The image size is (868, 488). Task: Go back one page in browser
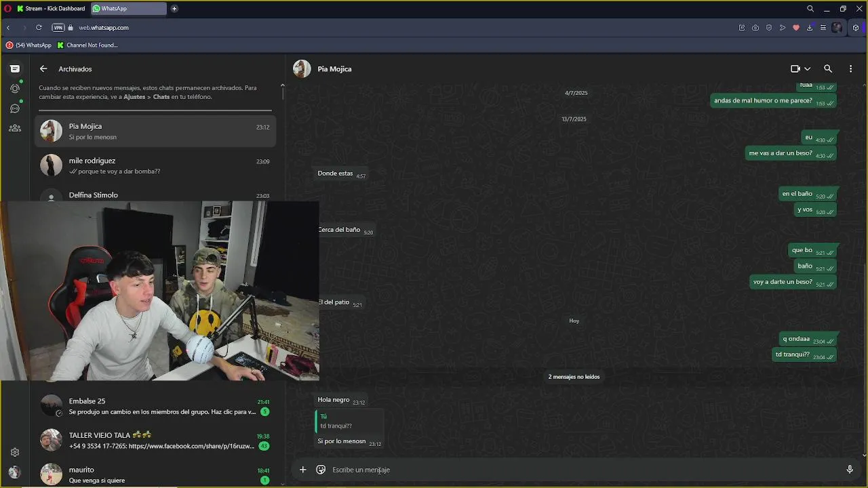pyautogui.click(x=8, y=28)
